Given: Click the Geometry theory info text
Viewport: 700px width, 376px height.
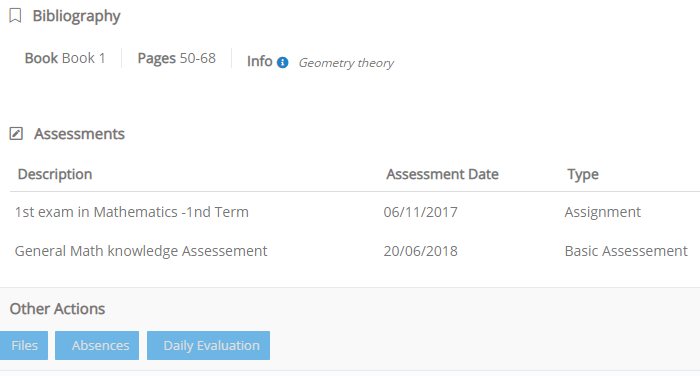Looking at the screenshot, I should click(x=346, y=63).
